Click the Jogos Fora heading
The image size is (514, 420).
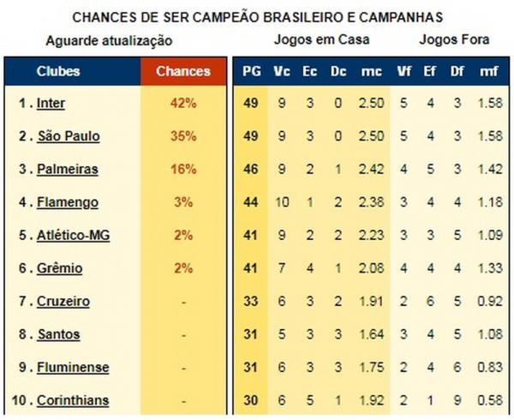click(x=454, y=39)
